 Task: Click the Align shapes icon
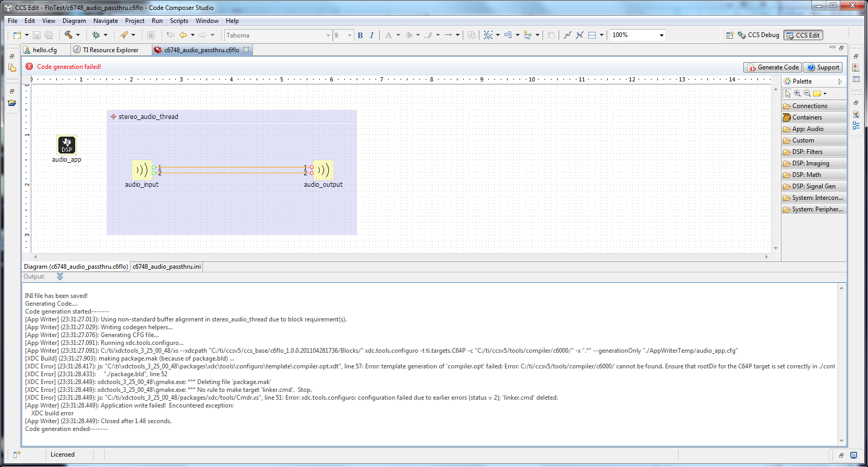pos(528,35)
